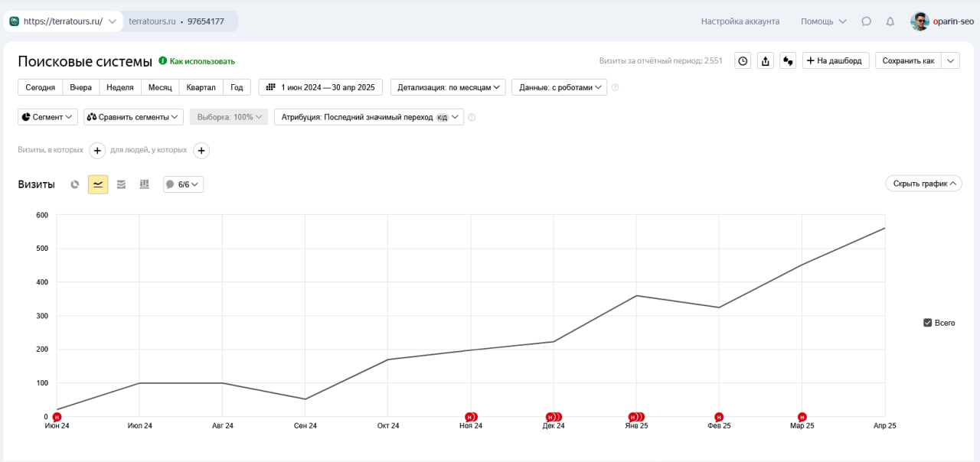
Task: Click the clock icon near the report header
Action: coord(743,61)
